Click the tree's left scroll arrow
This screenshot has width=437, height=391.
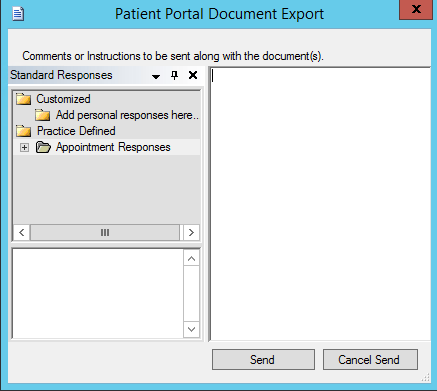point(22,232)
